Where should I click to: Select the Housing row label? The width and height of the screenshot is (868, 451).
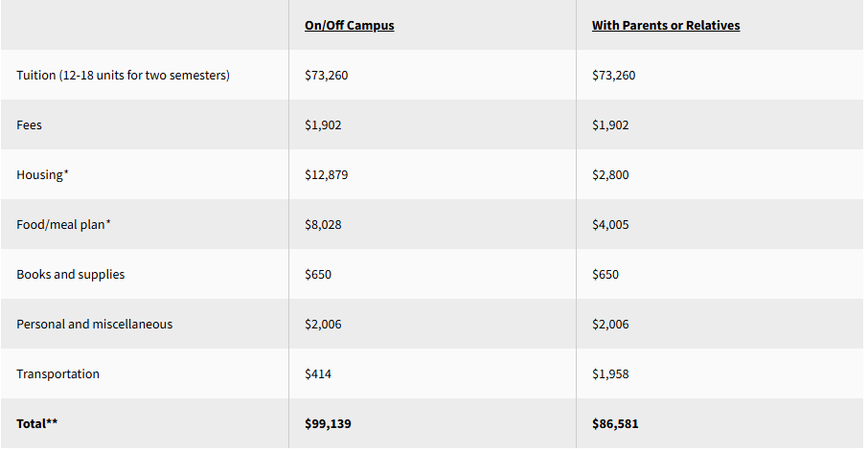tap(43, 175)
